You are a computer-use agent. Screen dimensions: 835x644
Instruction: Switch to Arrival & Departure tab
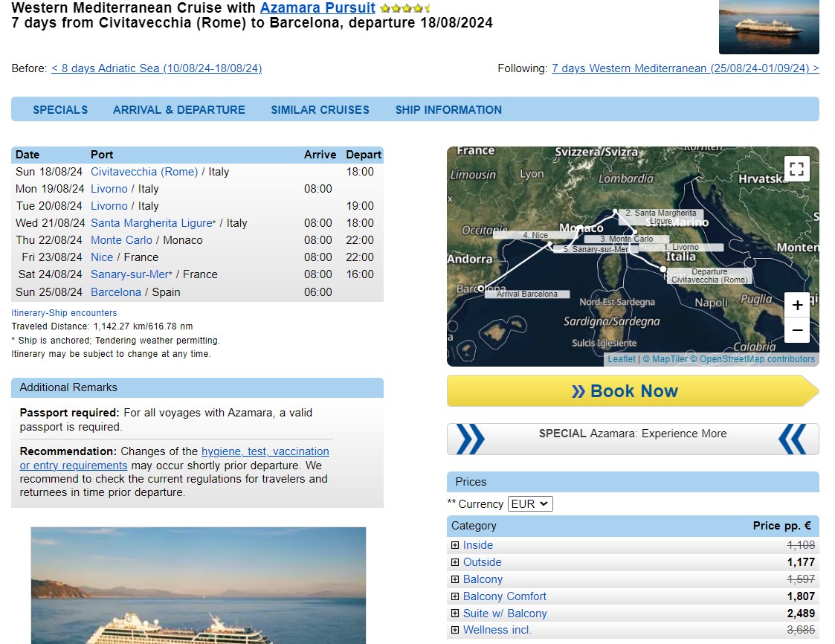(x=179, y=110)
